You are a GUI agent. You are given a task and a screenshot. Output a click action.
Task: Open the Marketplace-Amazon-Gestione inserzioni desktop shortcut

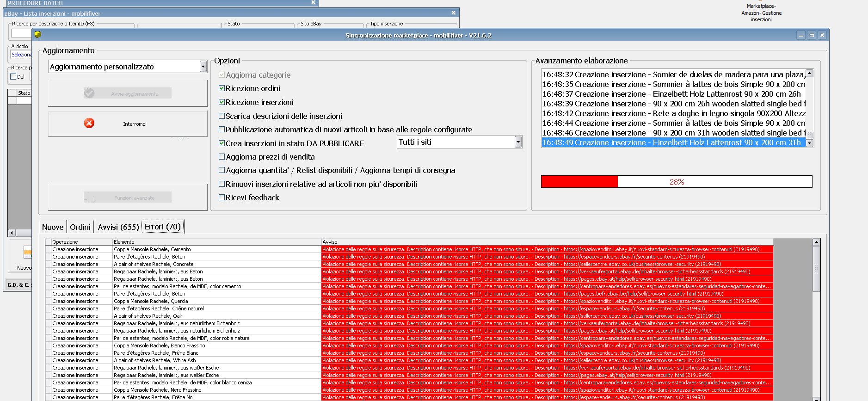click(761, 12)
